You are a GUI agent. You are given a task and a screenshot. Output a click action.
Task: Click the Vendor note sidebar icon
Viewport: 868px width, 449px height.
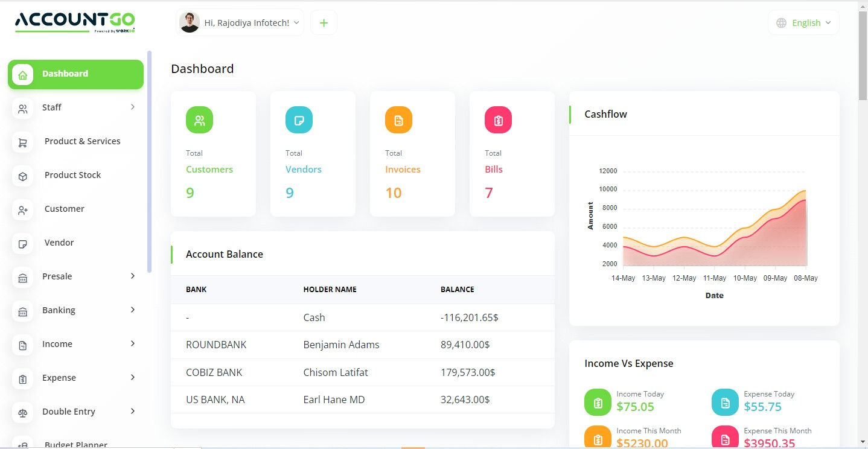pyautogui.click(x=23, y=244)
